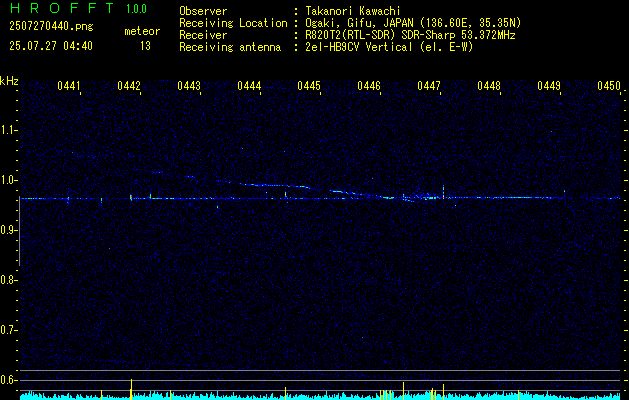Click the 0.7 kHz axis label
The width and height of the screenshot is (629, 400).
tap(8, 330)
